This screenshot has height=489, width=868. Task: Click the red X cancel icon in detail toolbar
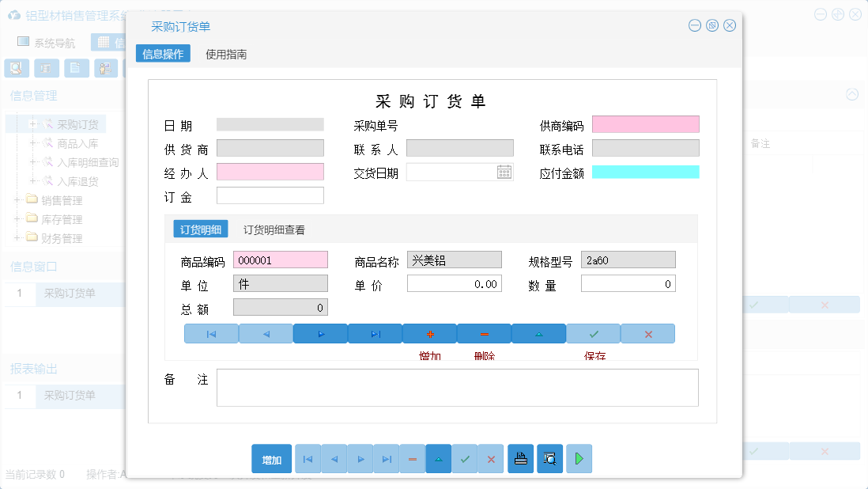[647, 333]
